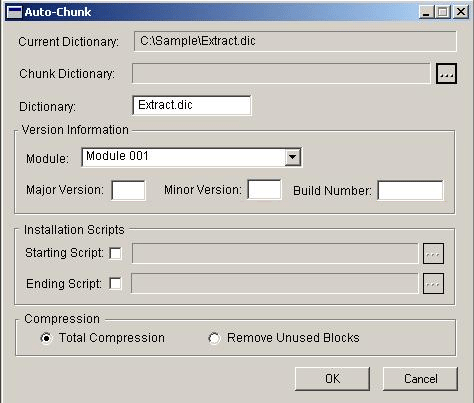Browse for the Chunk Dictionary file
The width and height of the screenshot is (474, 403).
[x=446, y=73]
